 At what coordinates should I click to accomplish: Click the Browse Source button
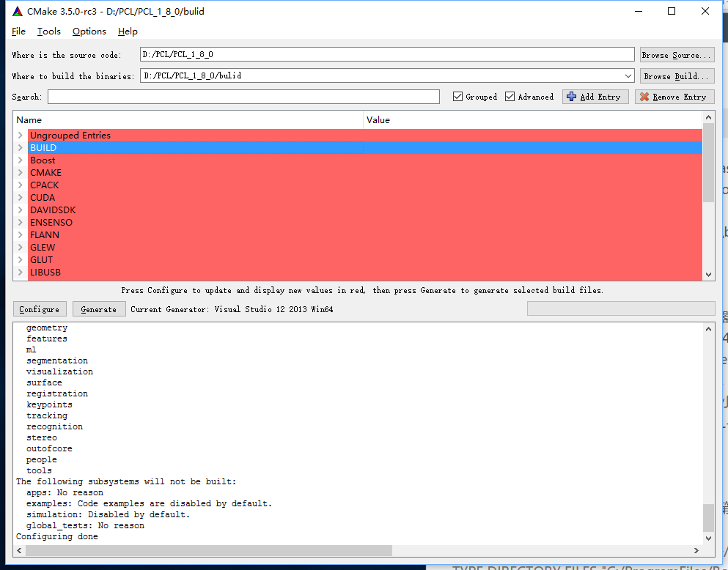677,55
